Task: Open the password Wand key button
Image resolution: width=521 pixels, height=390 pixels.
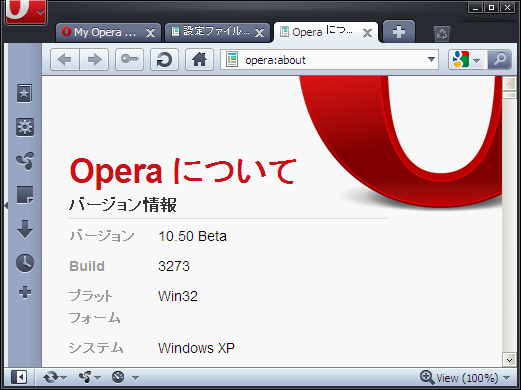Action: [x=129, y=60]
